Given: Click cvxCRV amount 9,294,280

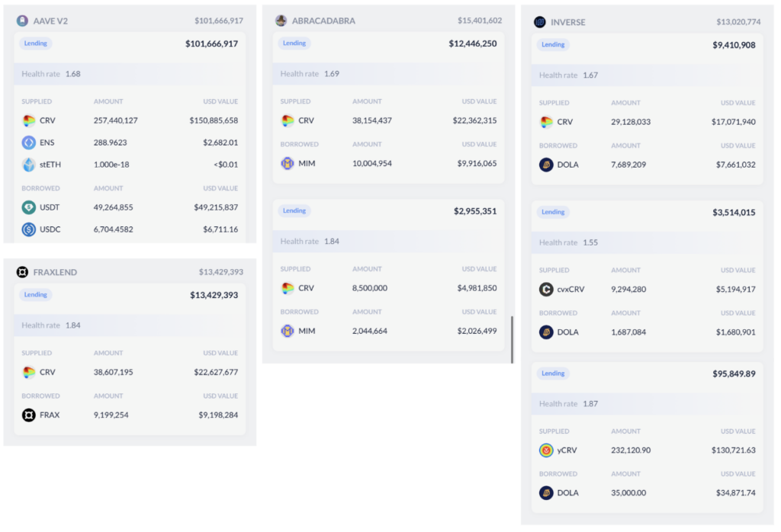Looking at the screenshot, I should [628, 289].
